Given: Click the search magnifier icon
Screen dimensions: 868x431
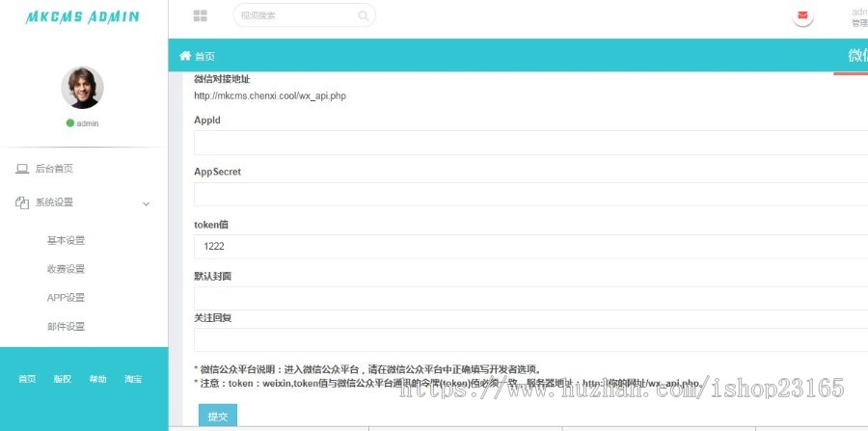Looking at the screenshot, I should 363,15.
